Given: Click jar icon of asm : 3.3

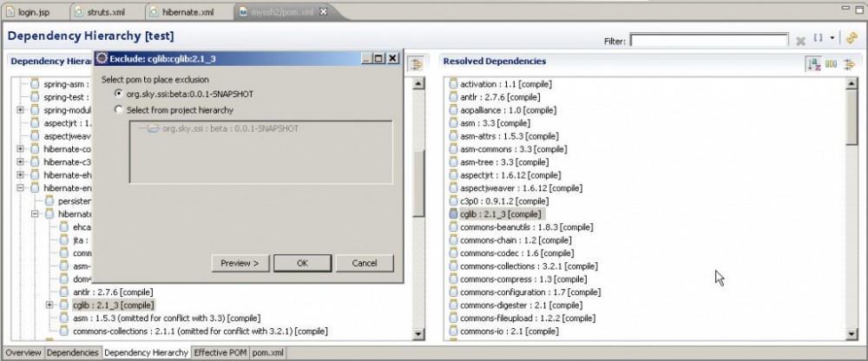Looking at the screenshot, I should [453, 123].
